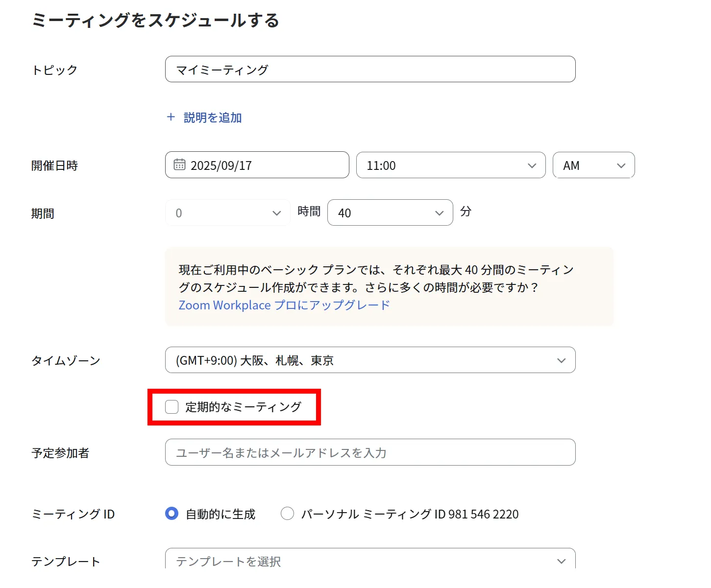Click the calendar icon in the date field
This screenshot has width=711, height=588.
[179, 165]
